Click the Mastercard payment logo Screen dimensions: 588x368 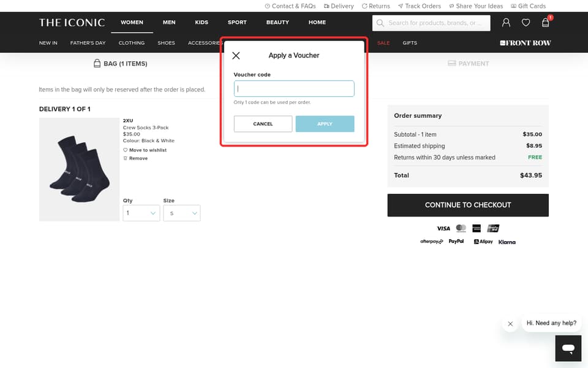pos(461,228)
